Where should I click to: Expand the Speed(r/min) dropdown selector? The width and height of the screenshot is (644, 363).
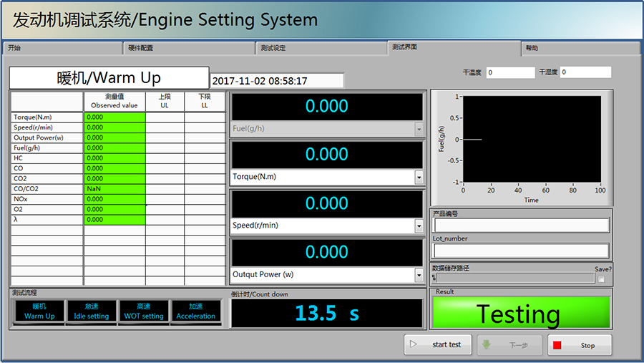419,226
